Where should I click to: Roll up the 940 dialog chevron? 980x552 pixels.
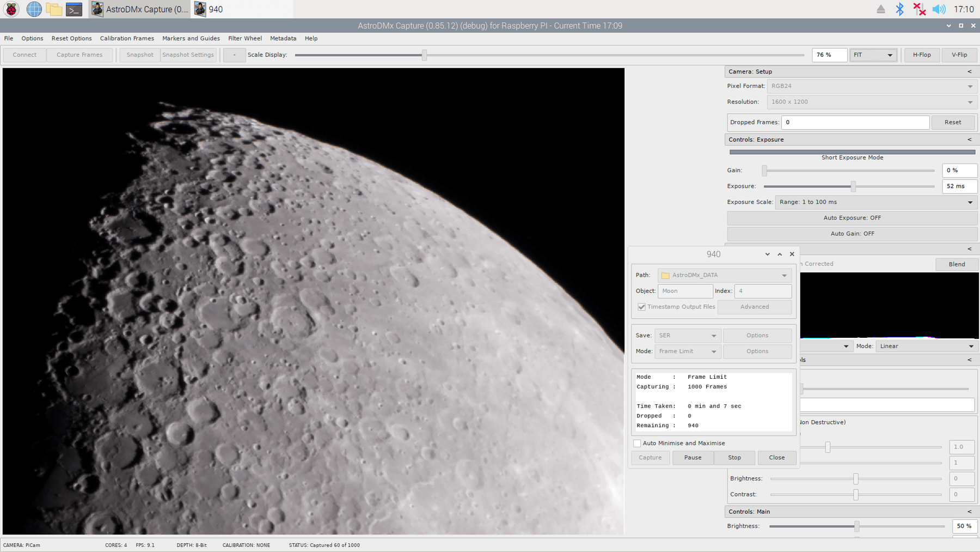[x=780, y=254]
